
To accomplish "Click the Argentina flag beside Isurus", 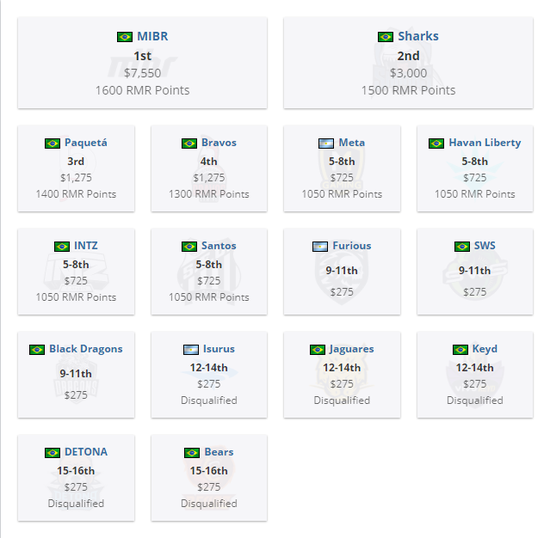I will [191, 350].
